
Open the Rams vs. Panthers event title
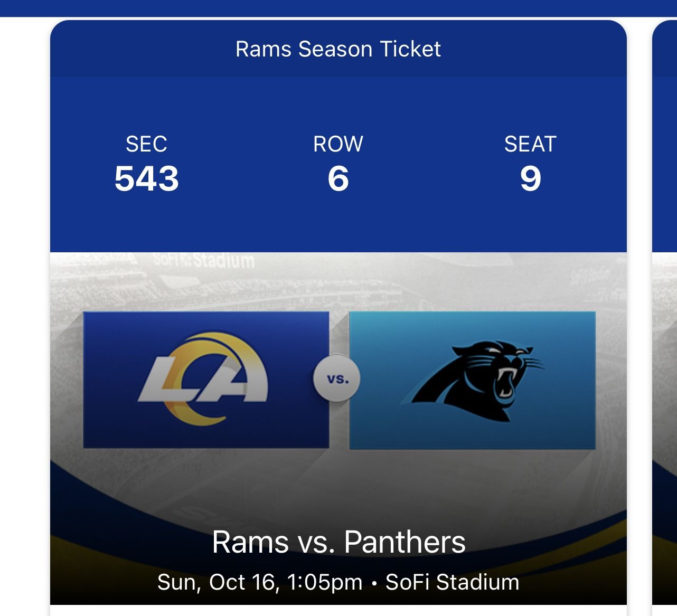(x=338, y=542)
